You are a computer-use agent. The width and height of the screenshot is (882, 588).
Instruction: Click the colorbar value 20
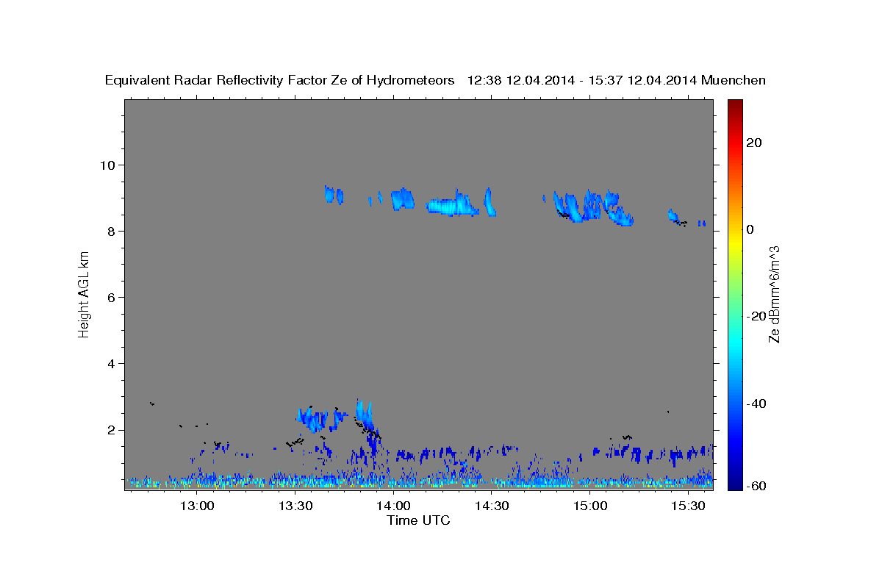pos(753,143)
